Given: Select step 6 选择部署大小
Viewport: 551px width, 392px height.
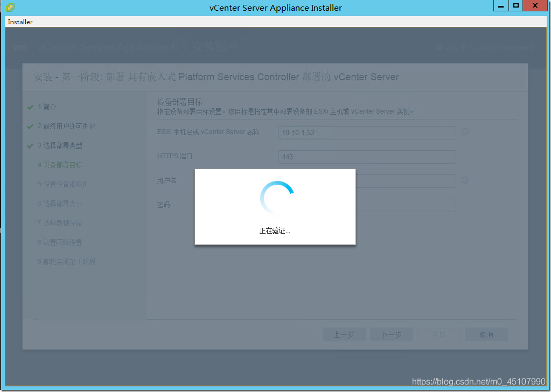Looking at the screenshot, I should coord(60,204).
